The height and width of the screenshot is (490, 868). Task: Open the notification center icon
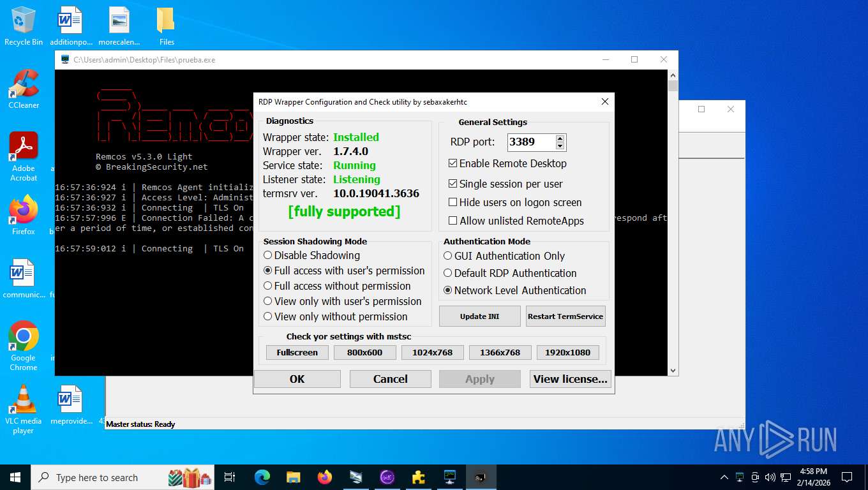847,477
